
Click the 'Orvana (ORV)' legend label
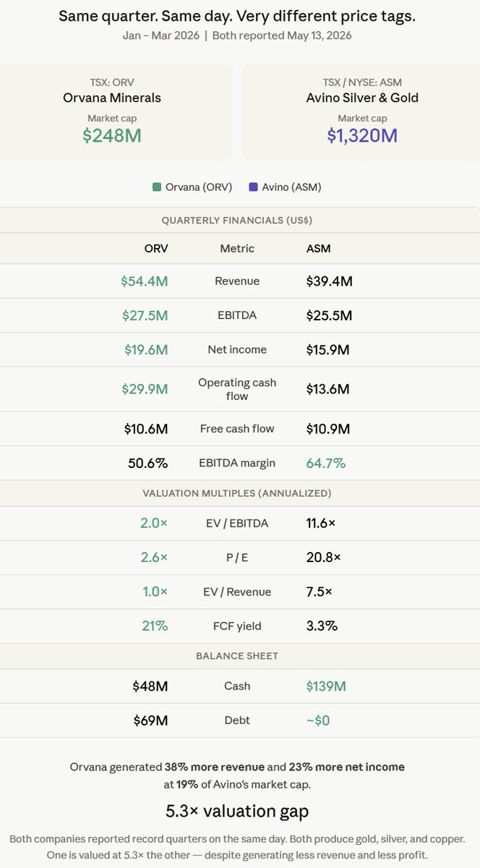pos(199,187)
